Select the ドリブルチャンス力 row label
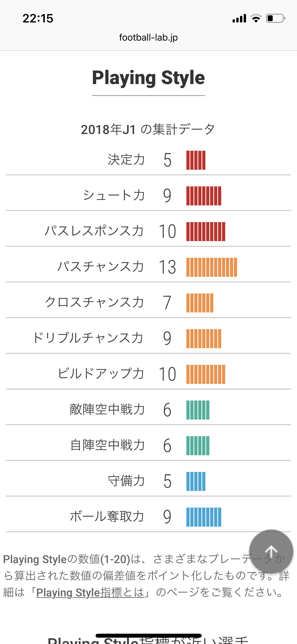The height and width of the screenshot is (644, 297). (x=88, y=338)
